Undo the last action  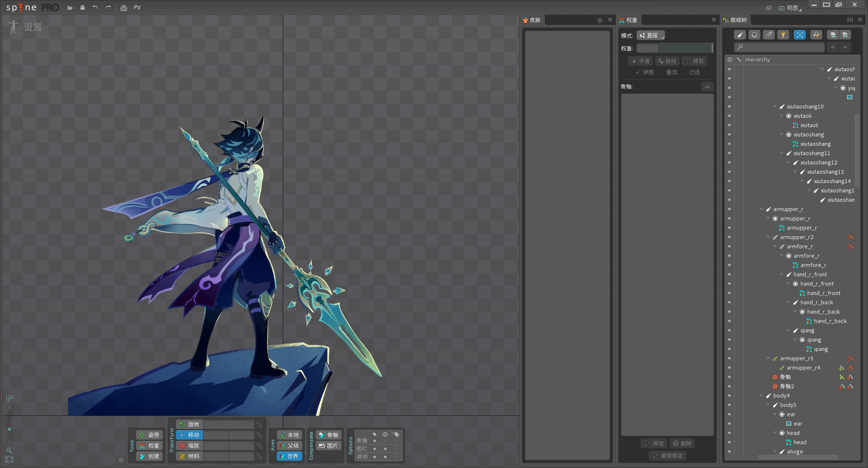95,7
